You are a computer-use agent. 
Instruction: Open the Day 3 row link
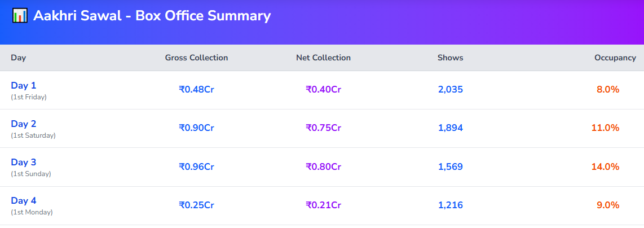(x=24, y=163)
